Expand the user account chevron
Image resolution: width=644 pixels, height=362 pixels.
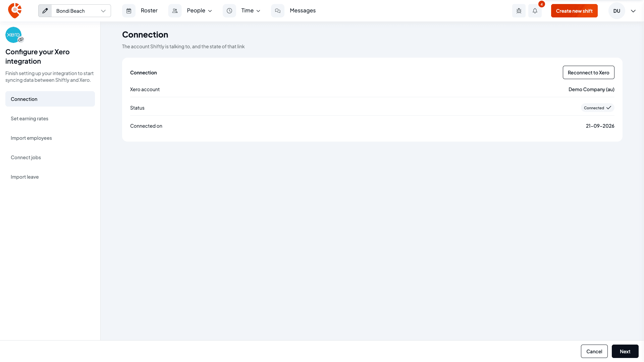633,11
